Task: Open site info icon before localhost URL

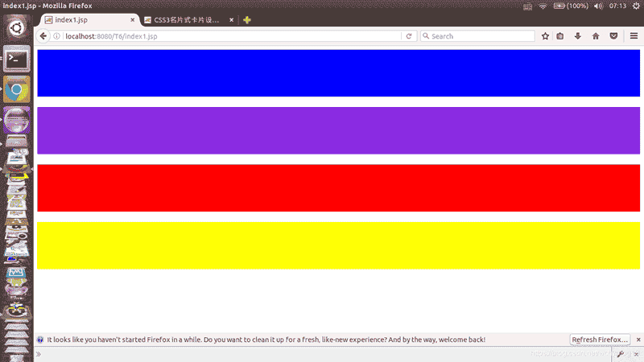Action: [x=57, y=36]
